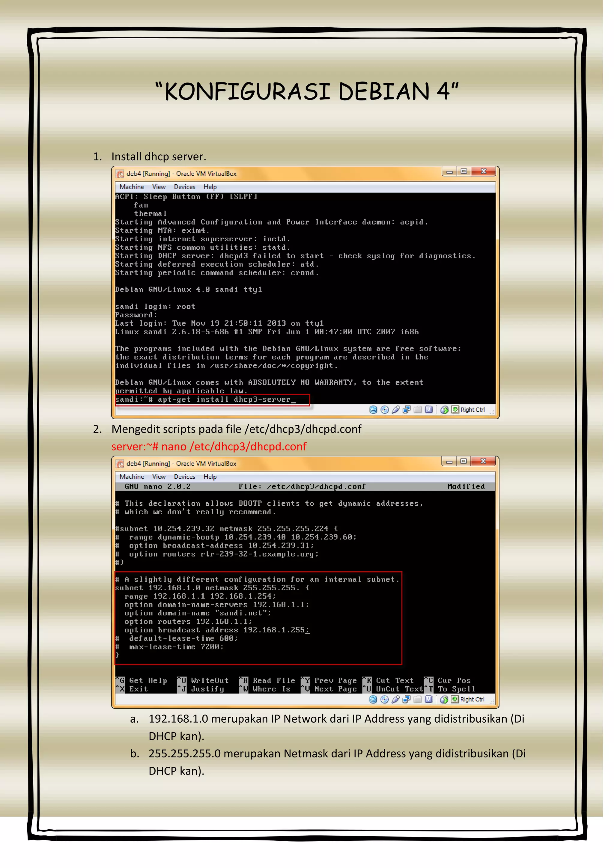The image size is (614, 868).
Task: Maximize the upper deb4 VirtualBox window
Action: click(x=464, y=172)
